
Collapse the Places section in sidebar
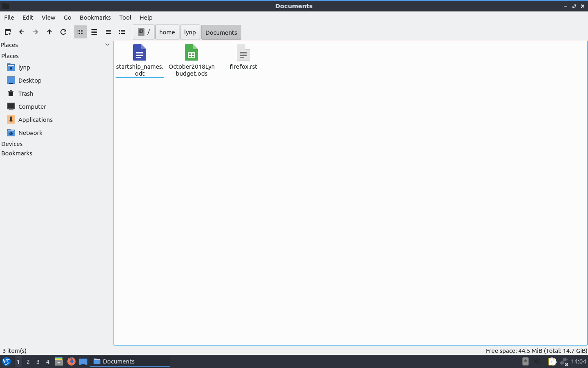tap(10, 56)
